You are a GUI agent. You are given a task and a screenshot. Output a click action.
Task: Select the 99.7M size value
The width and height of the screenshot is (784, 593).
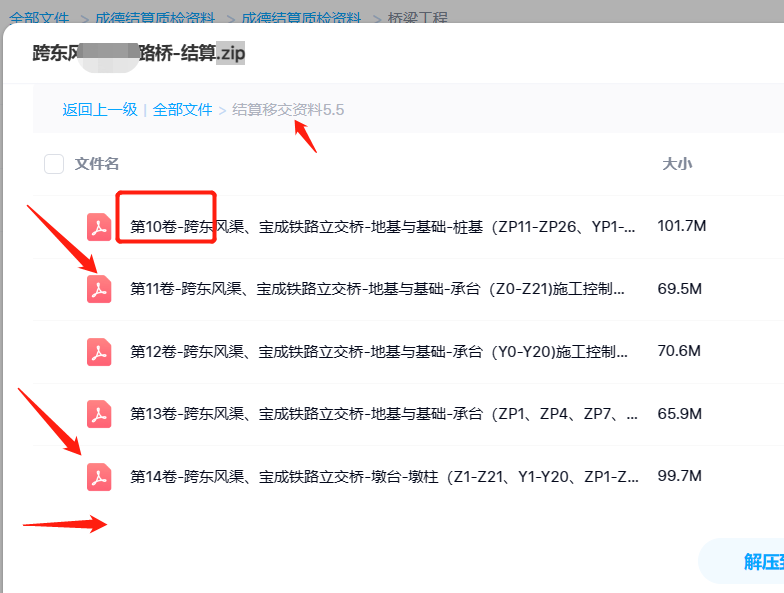(x=680, y=476)
